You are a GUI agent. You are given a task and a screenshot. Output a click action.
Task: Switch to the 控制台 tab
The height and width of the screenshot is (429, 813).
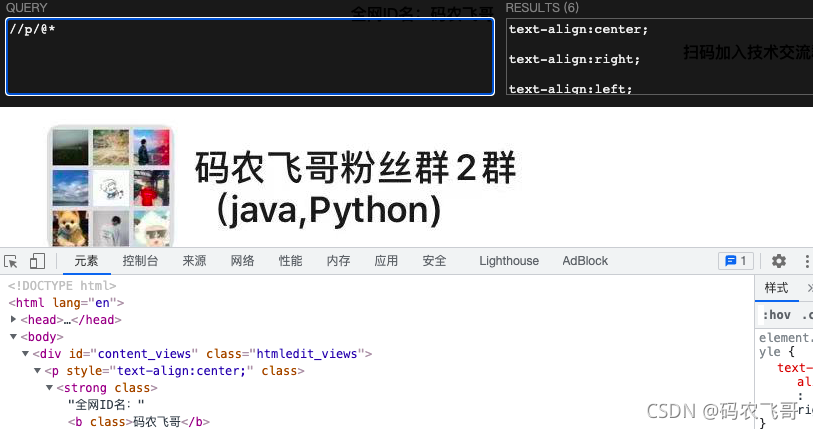click(140, 261)
